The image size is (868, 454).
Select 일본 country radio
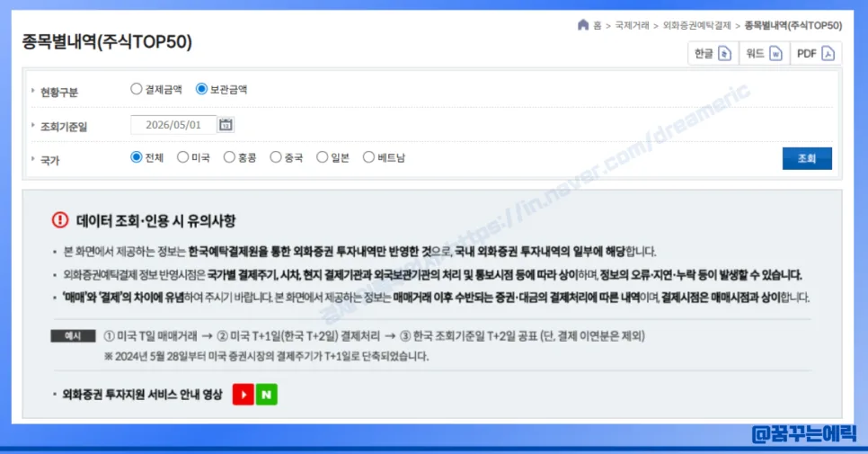(x=323, y=157)
